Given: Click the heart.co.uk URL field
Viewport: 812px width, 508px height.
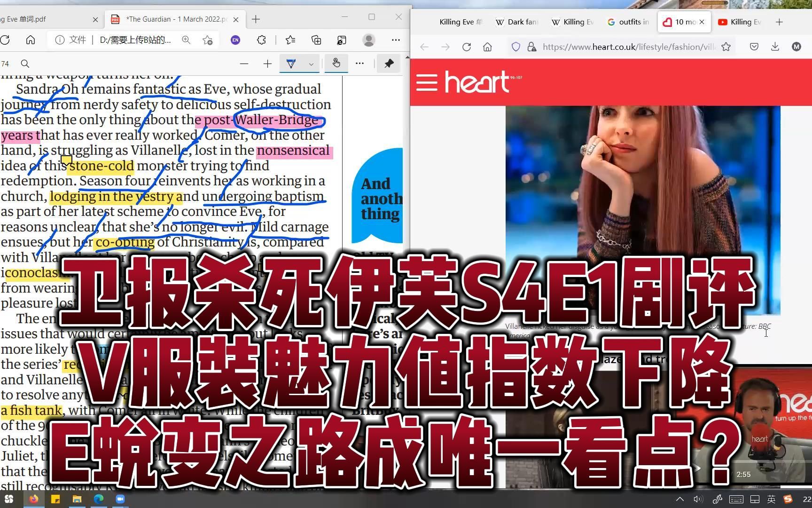Looking at the screenshot, I should pyautogui.click(x=629, y=47).
